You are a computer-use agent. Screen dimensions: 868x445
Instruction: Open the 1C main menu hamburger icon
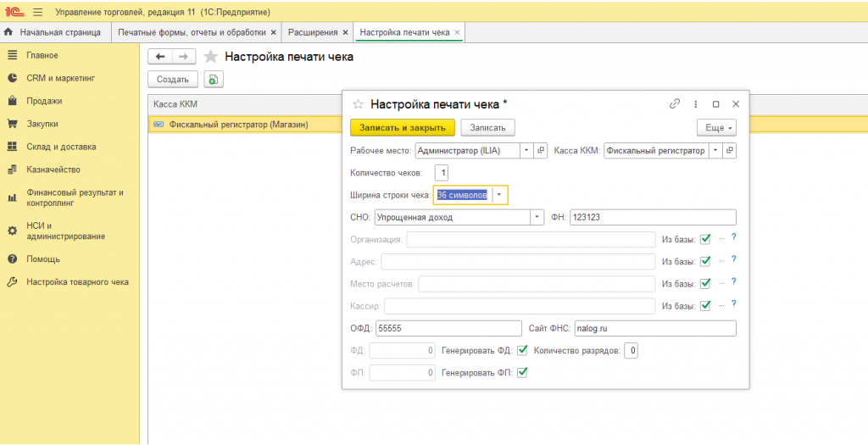38,12
